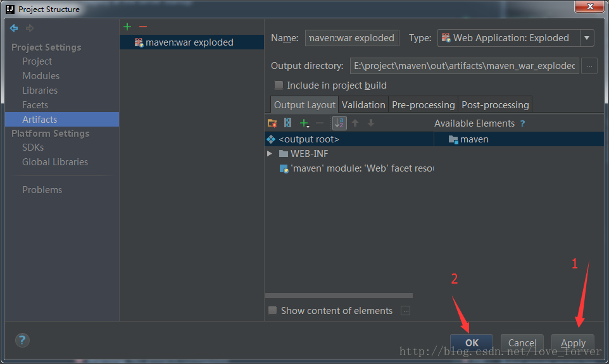Select 'maven' module Web facet resources row
Screen dimensions: 609x364
click(349, 168)
